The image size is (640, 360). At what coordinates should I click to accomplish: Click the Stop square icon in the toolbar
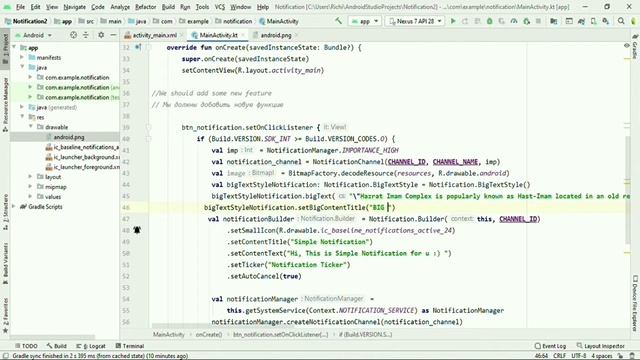tap(538, 21)
